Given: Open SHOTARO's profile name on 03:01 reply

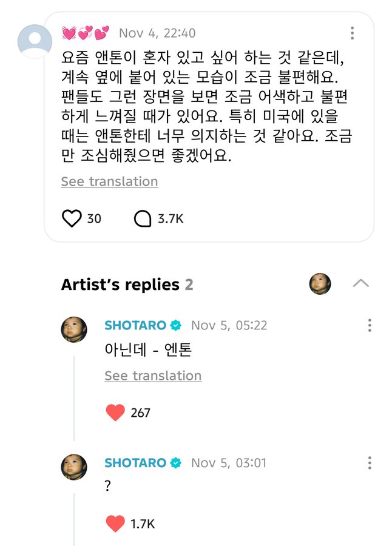Looking at the screenshot, I should [135, 463].
